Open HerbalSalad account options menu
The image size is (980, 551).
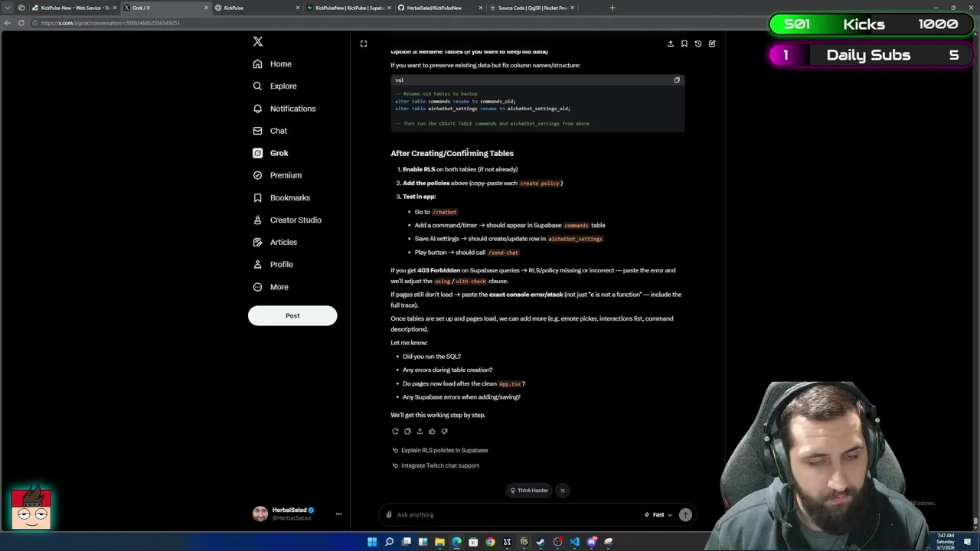(x=338, y=514)
